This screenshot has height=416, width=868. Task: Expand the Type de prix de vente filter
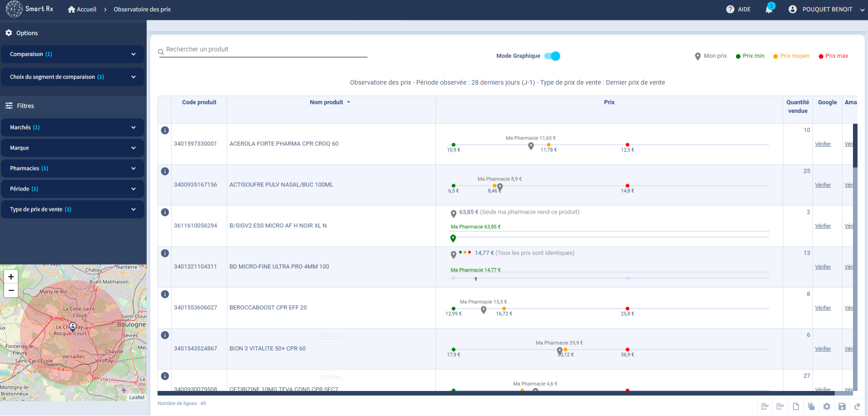tap(73, 210)
